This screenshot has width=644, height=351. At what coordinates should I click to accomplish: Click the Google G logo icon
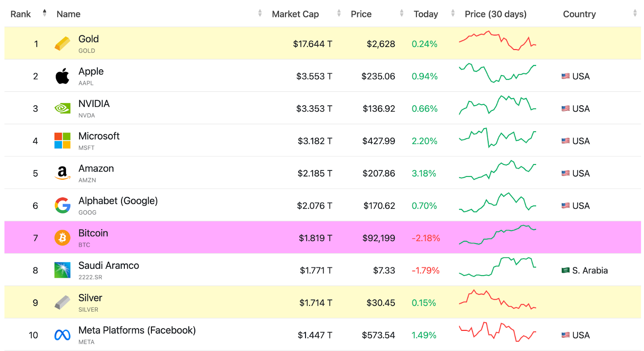tap(62, 206)
